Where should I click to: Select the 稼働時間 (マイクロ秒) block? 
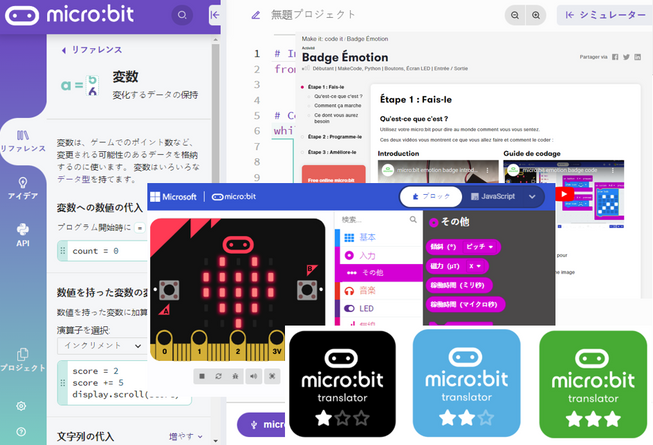pyautogui.click(x=466, y=304)
